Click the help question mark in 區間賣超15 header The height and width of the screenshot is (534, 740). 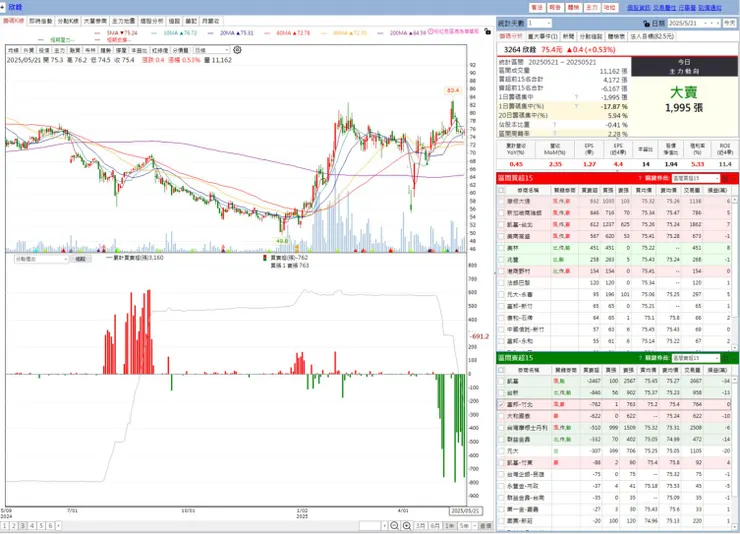coord(640,358)
